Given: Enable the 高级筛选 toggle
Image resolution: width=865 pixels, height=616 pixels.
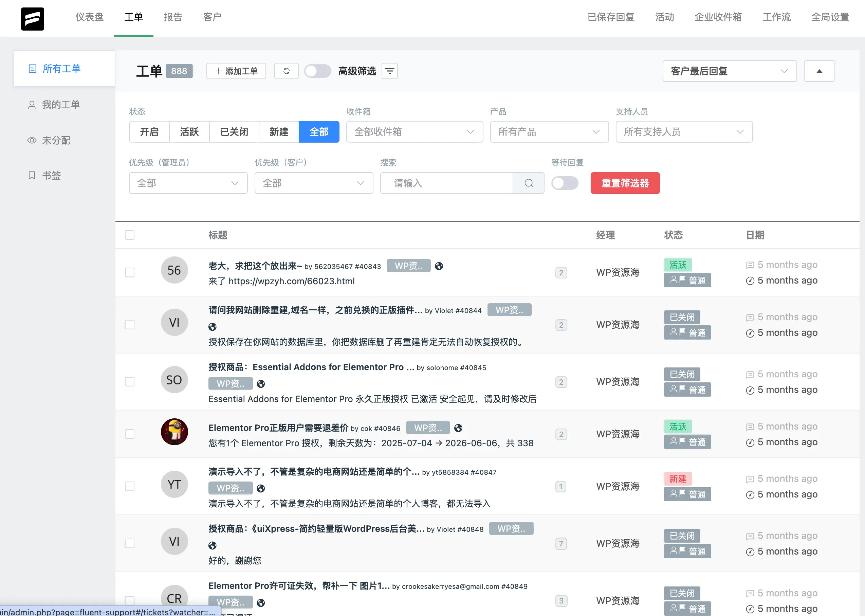Looking at the screenshot, I should [317, 71].
